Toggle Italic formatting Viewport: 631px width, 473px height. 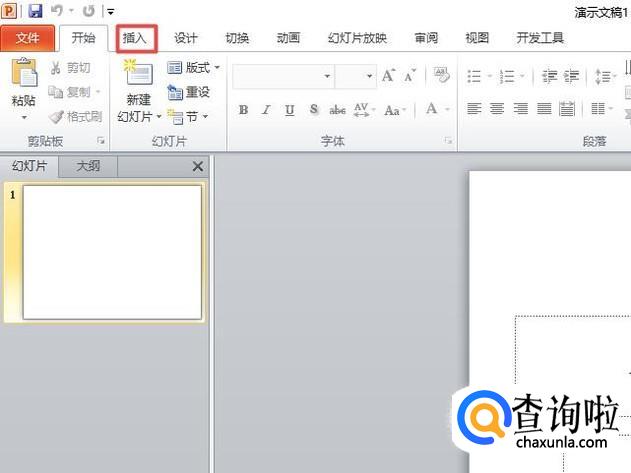click(x=266, y=109)
